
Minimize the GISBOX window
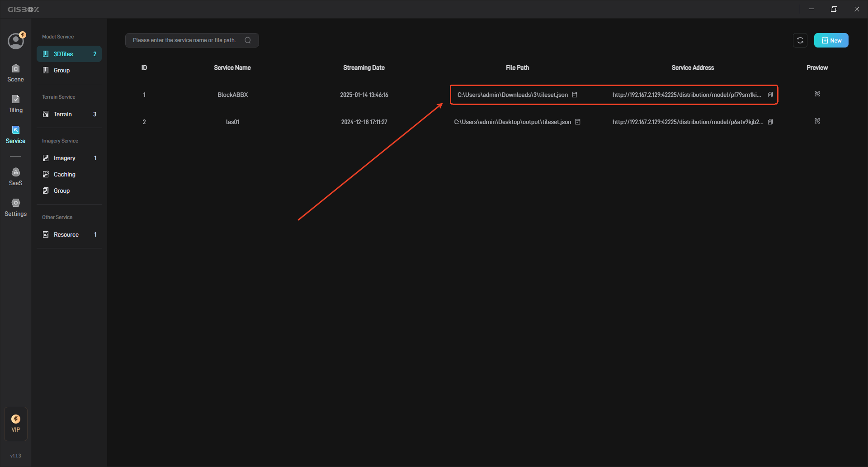[811, 9]
